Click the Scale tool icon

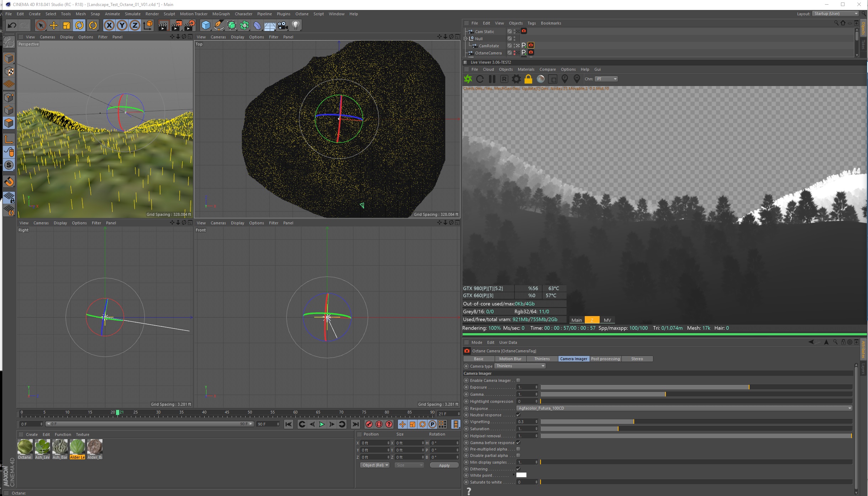[67, 25]
